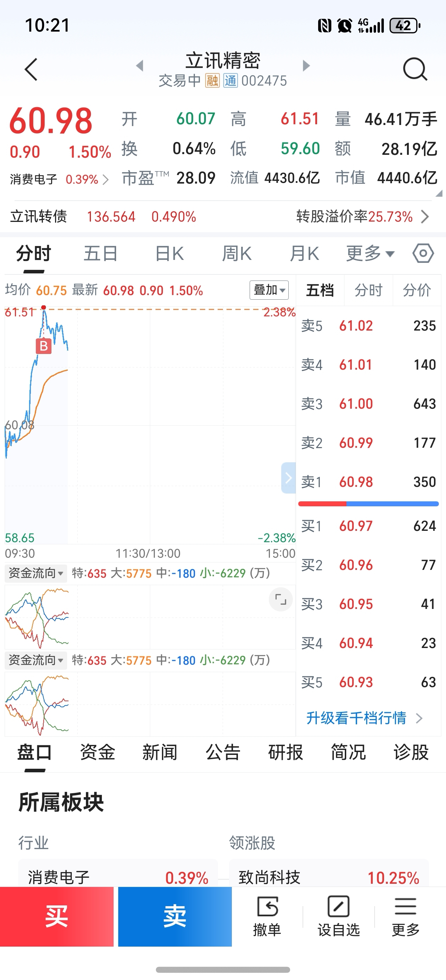Screen dimensions: 446x980
Task: Switch to the 日K chart tab
Action: (169, 254)
